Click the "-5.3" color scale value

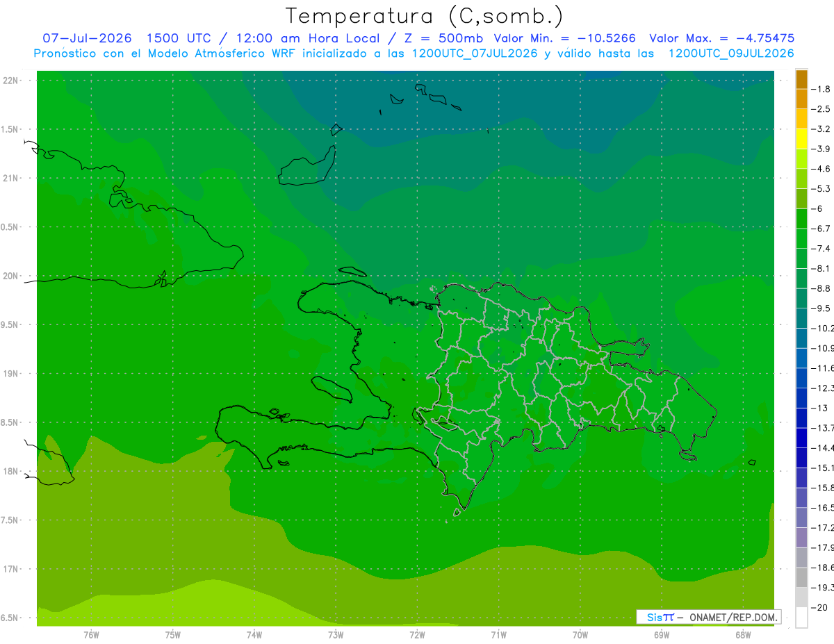(x=821, y=188)
